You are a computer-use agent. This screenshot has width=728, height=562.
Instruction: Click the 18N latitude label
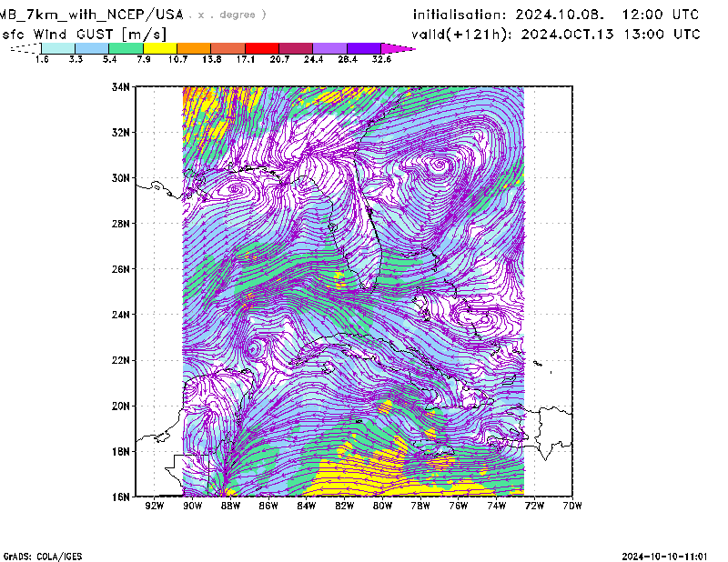(121, 451)
